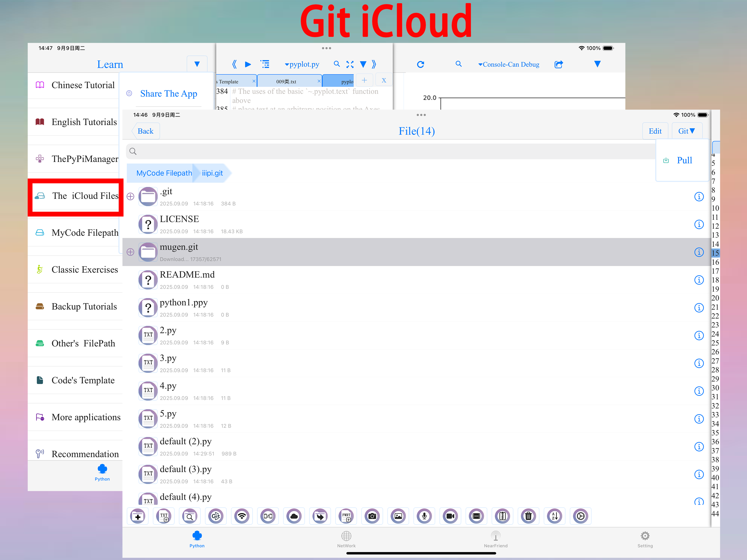Tap the camera icon in the toolbar
747x560 pixels.
(372, 516)
